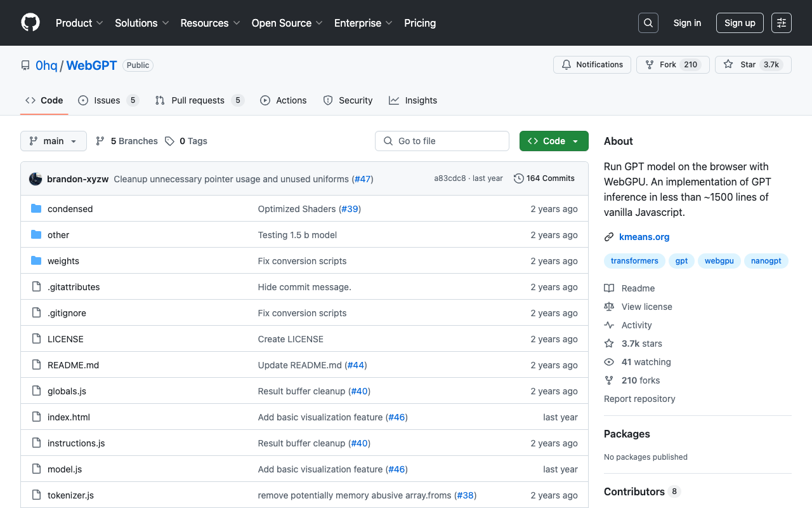
Task: Expand the Enterprise menu
Action: (x=363, y=23)
